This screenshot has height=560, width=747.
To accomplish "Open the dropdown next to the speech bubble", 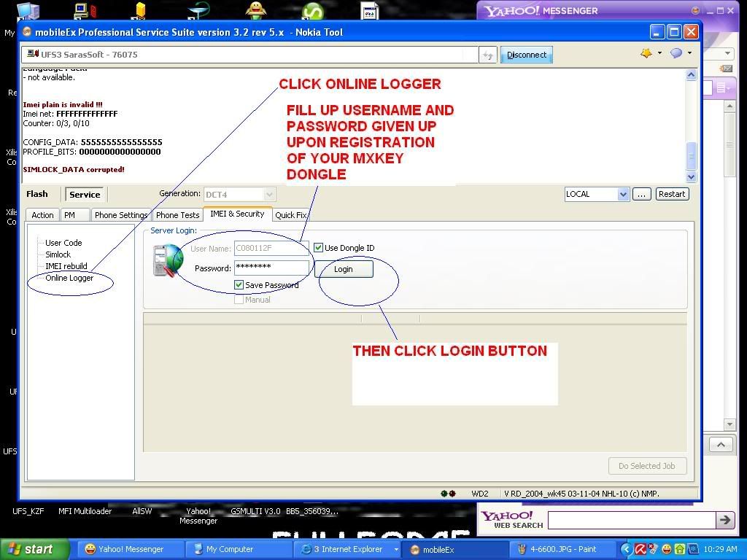I will [x=689, y=52].
